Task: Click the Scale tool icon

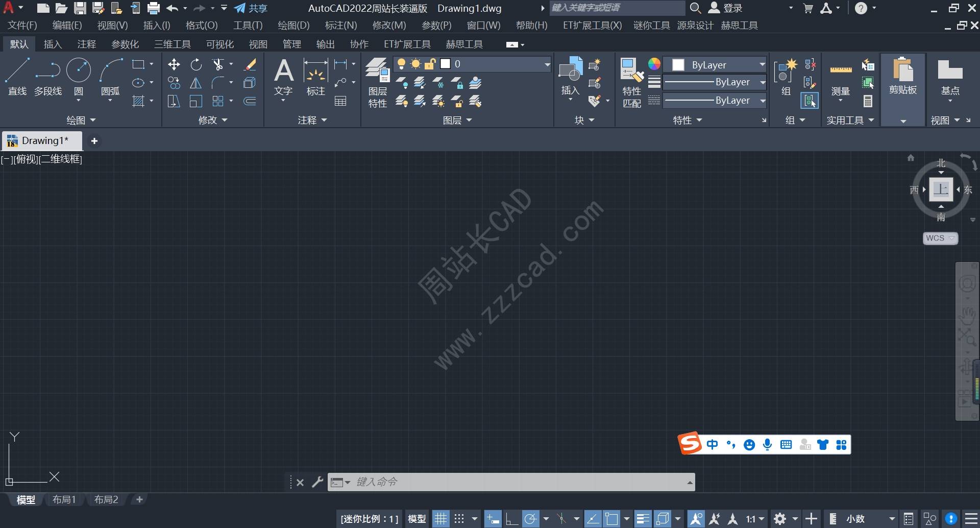Action: (x=196, y=101)
